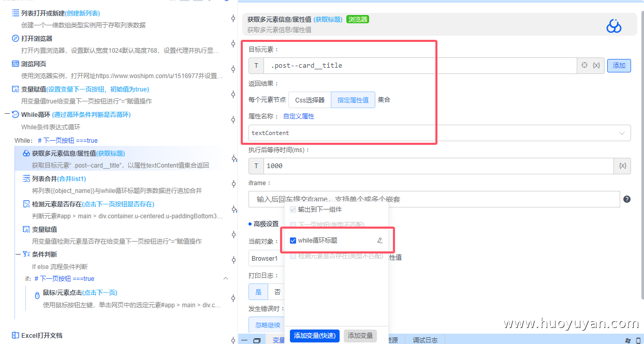Image resolution: width=644 pixels, height=344 pixels.
Task: Collapse the 条件判断 block
Action: [18, 254]
